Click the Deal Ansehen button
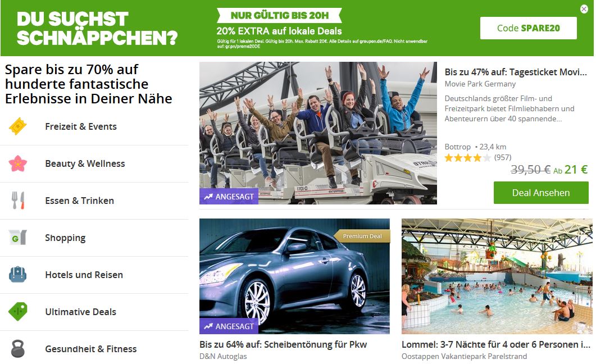Screen dimensions: 596x364 [541, 193]
